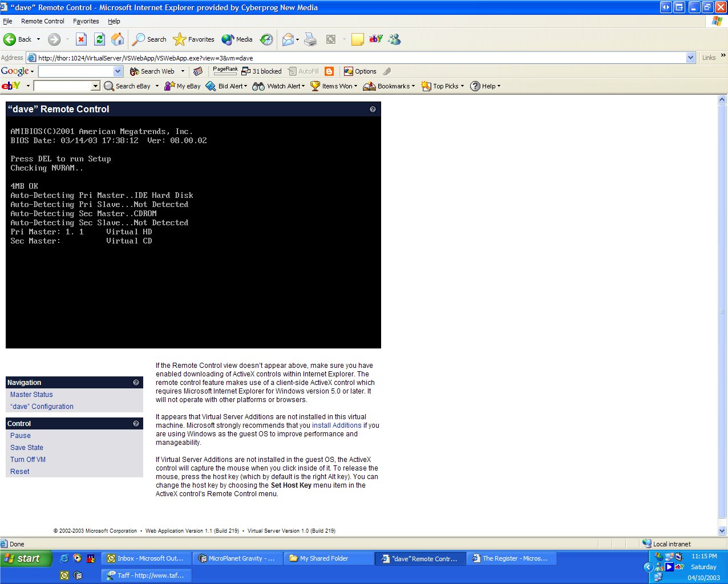The width and height of the screenshot is (728, 584).
Task: Expand the eBay search box dropdown
Action: 95,86
